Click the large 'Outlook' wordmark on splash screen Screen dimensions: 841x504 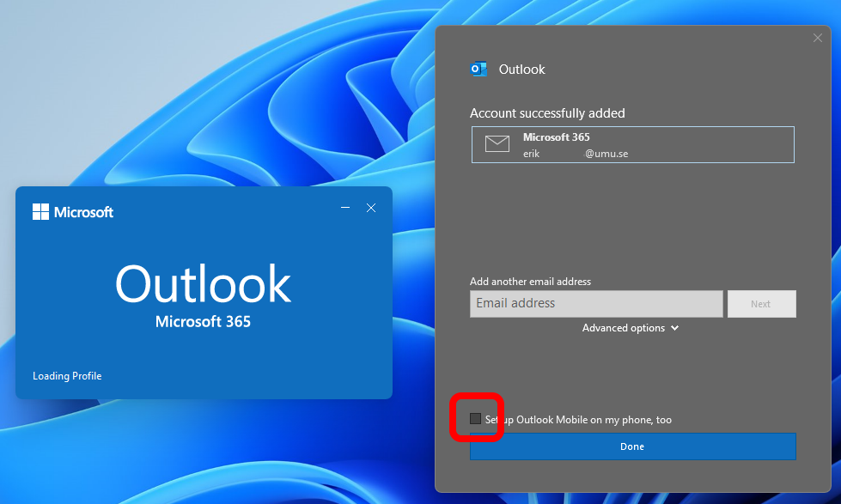click(x=204, y=283)
